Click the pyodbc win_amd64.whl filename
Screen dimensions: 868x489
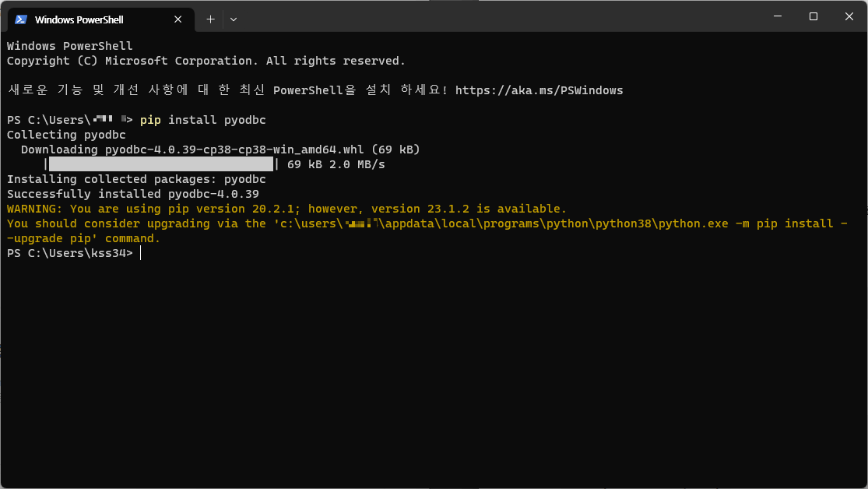[234, 150]
